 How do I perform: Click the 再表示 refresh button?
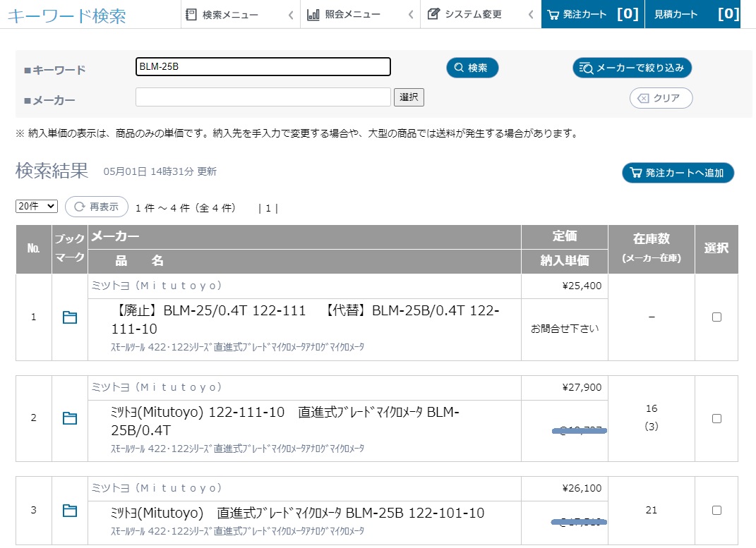click(x=97, y=207)
